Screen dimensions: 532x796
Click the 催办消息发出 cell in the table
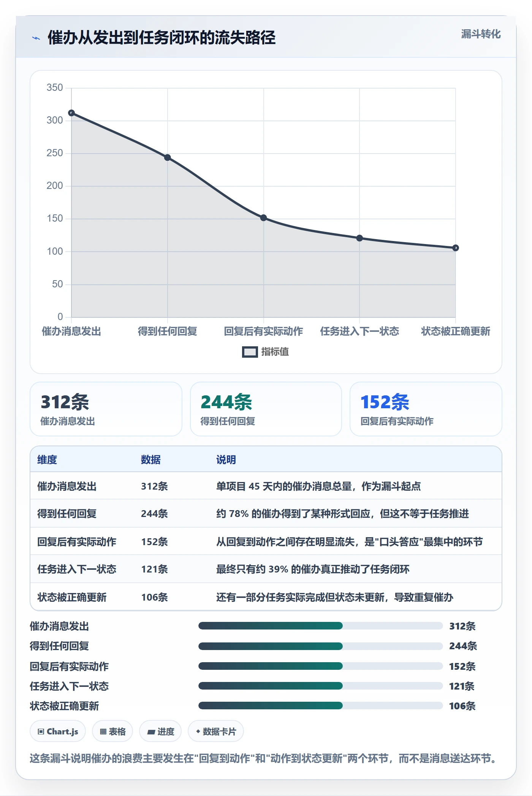(67, 486)
